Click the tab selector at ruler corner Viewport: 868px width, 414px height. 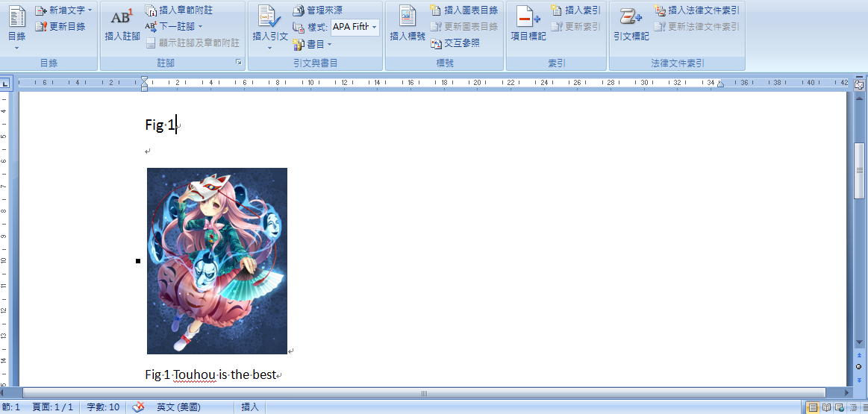(x=5, y=84)
